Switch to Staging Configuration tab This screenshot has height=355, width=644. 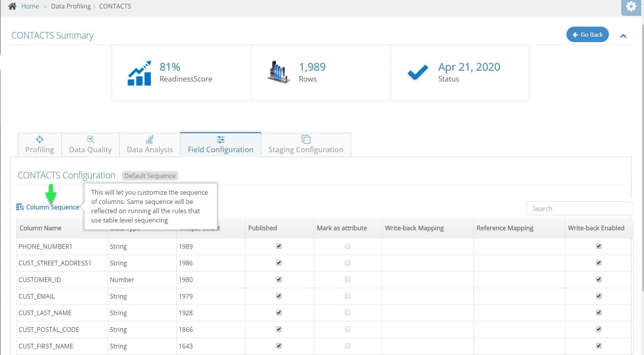pyautogui.click(x=306, y=145)
